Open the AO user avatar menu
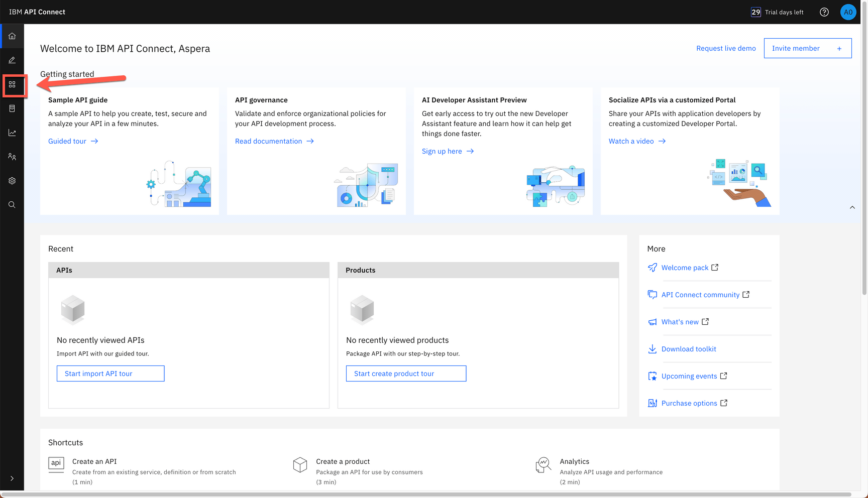868x498 pixels. pos(848,12)
